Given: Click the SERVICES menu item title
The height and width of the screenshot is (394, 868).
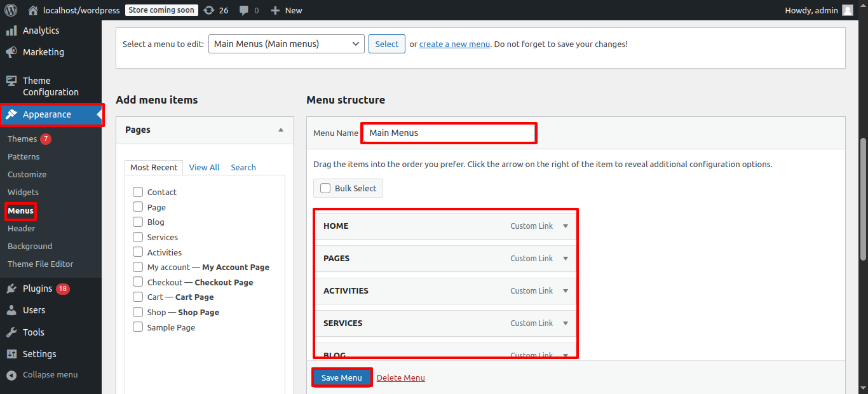Looking at the screenshot, I should point(343,323).
